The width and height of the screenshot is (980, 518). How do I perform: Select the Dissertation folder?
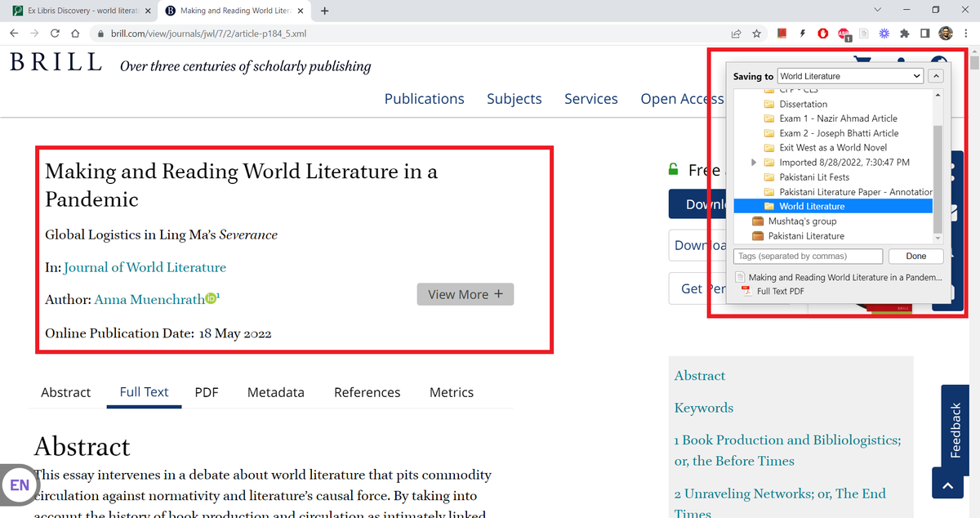804,104
